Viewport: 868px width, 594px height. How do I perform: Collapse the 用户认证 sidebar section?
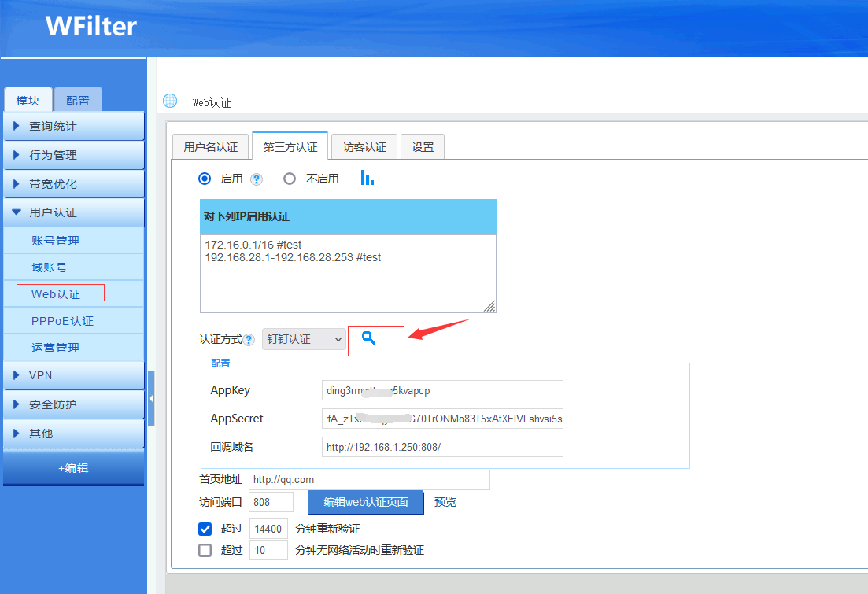click(74, 212)
